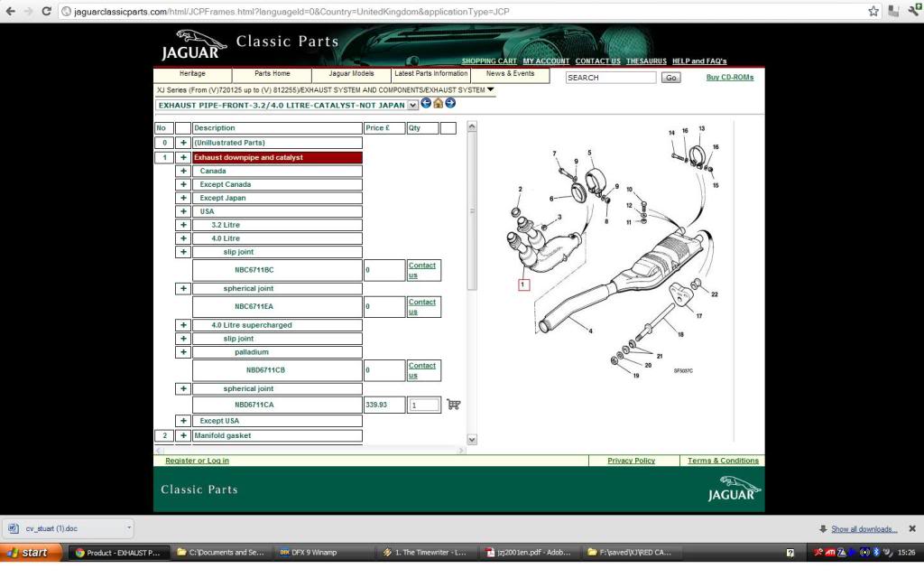Select the spherical joint row above NBD6711CA
924x578 pixels.
(x=278, y=388)
